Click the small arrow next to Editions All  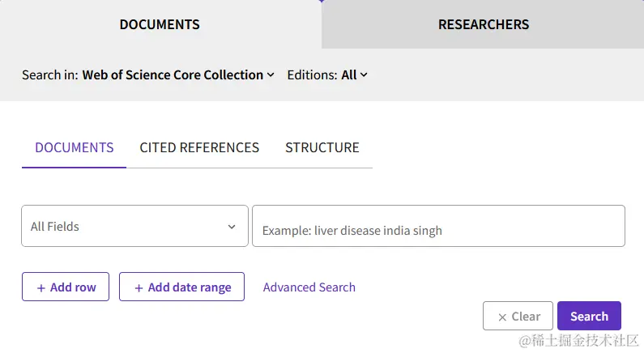click(364, 74)
